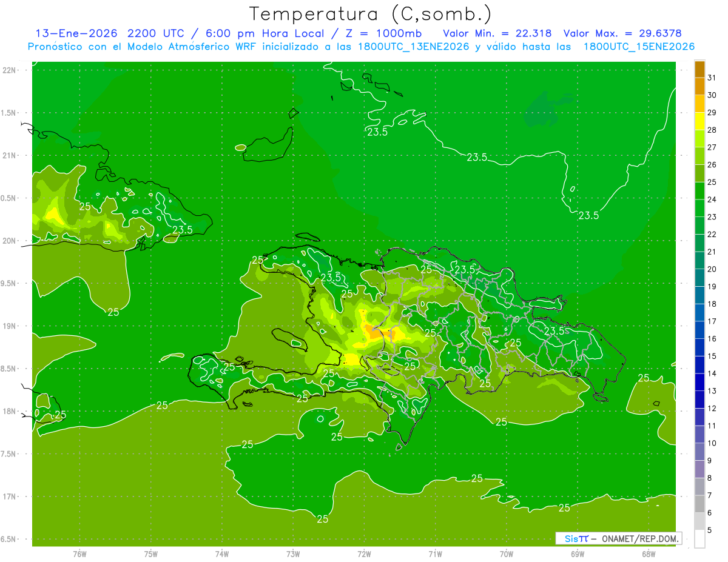Screen dimensions: 728x562
Task: Click the '1.5N' latitude tick label
Action: 9,113
